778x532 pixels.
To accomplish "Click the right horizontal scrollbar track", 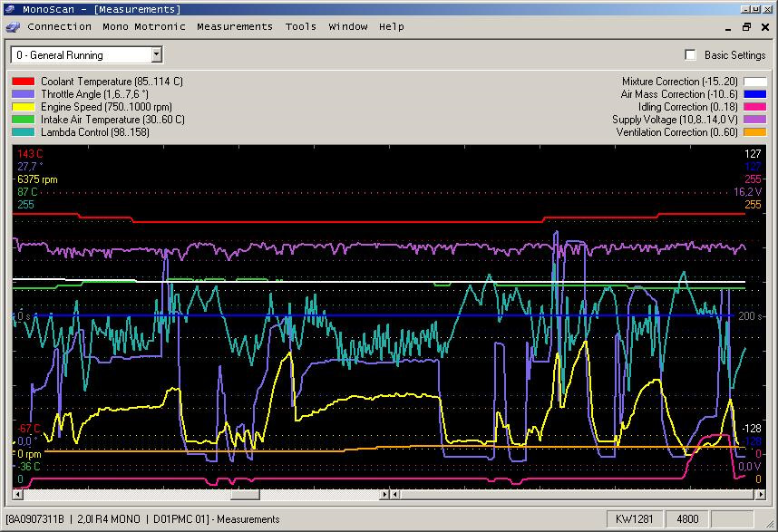I will click(578, 494).
